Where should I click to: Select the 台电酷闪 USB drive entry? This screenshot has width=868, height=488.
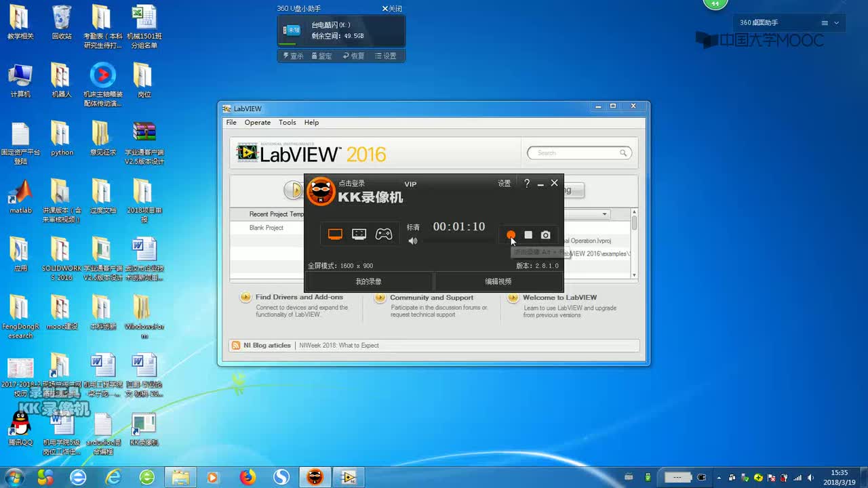[341, 30]
